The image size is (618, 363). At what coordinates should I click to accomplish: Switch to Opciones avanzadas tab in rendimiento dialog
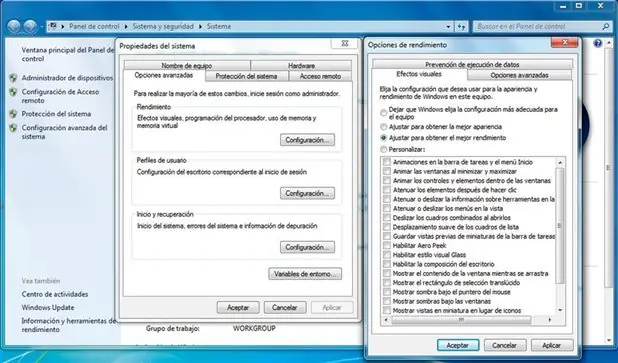519,75
